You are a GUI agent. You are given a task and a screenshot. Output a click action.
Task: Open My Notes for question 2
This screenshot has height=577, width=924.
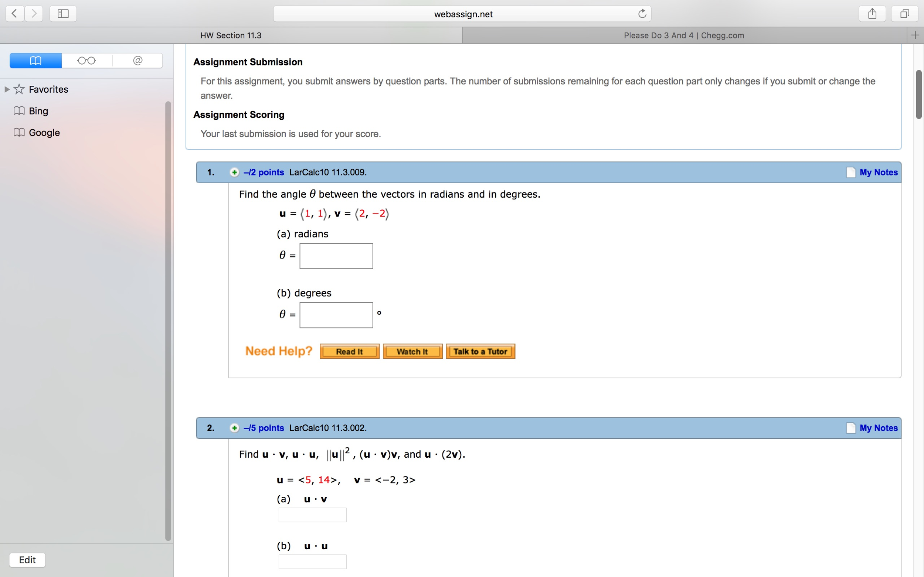point(878,428)
